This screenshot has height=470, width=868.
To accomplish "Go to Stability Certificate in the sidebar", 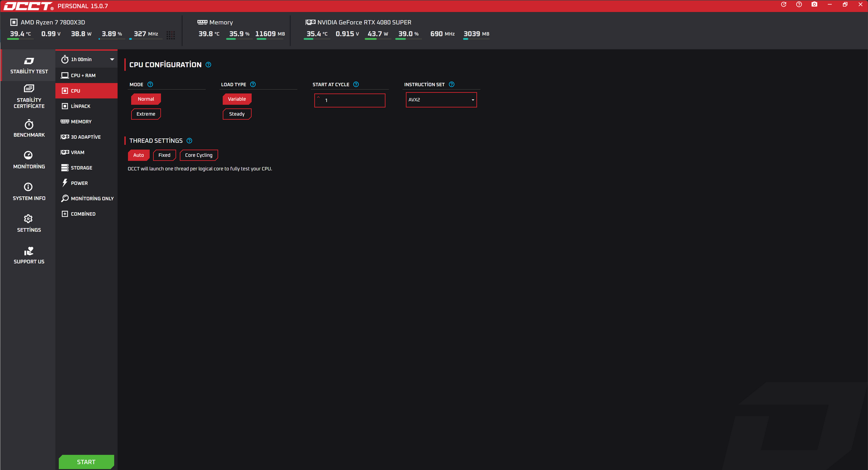I will point(29,97).
